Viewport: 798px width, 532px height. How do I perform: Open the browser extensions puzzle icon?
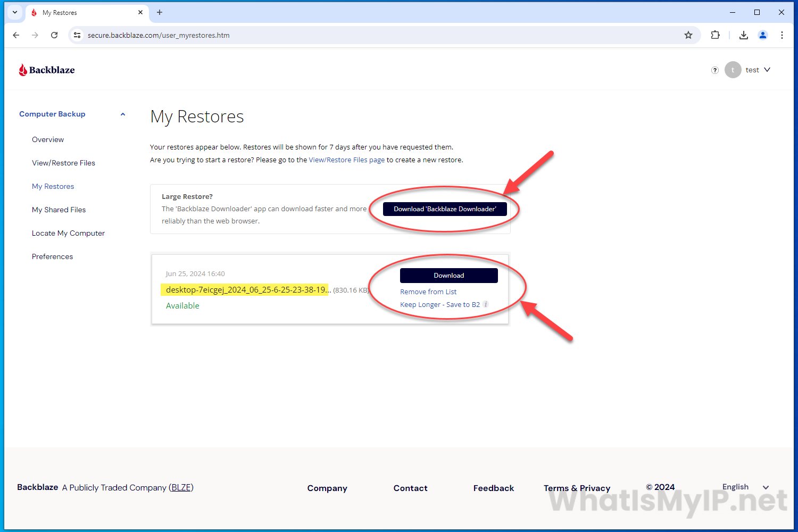[715, 35]
